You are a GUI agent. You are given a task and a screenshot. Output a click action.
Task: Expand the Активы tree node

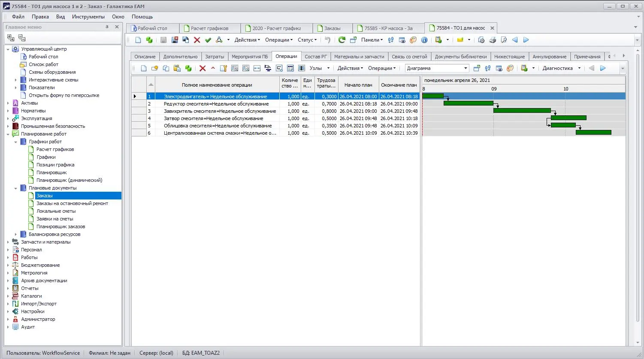[x=8, y=103]
